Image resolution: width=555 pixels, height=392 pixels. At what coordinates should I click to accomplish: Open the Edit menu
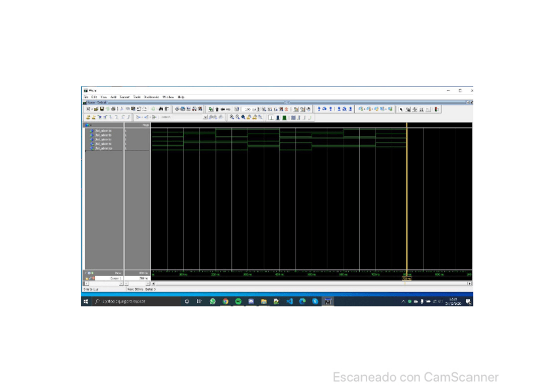tap(94, 97)
